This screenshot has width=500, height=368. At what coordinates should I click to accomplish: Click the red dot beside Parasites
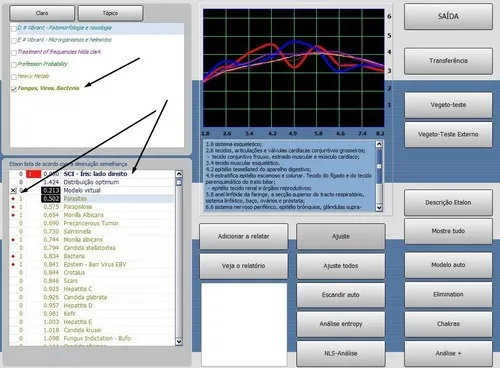13,199
